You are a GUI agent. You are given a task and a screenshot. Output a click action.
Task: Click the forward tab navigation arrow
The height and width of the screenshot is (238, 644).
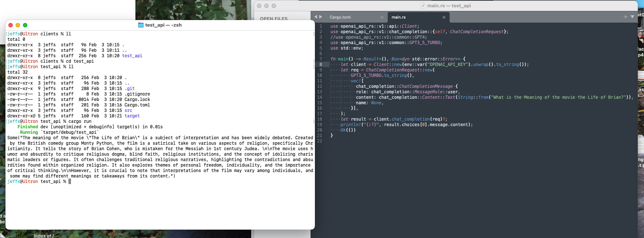point(321,17)
